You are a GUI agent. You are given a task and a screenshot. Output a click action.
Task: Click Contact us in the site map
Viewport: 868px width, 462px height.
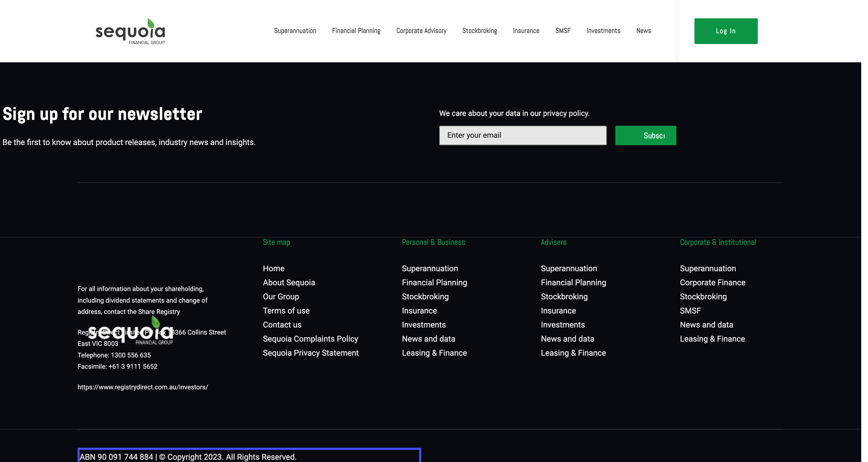coord(282,325)
